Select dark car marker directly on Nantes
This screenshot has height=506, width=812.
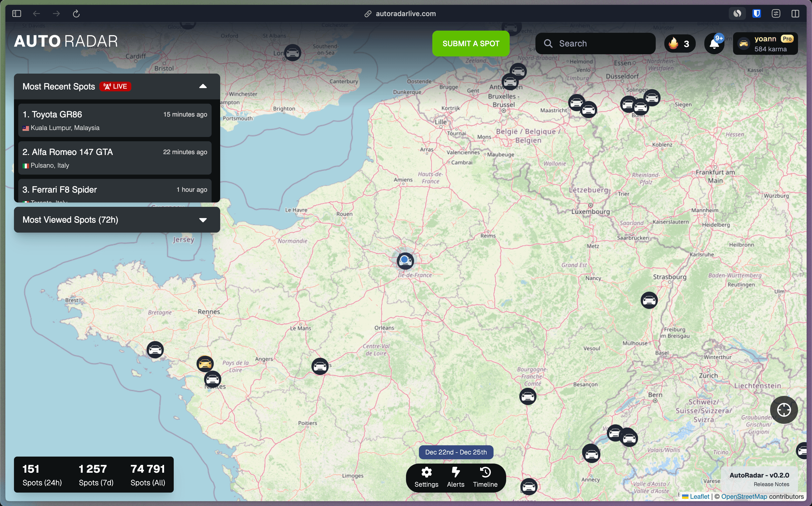pyautogui.click(x=212, y=379)
